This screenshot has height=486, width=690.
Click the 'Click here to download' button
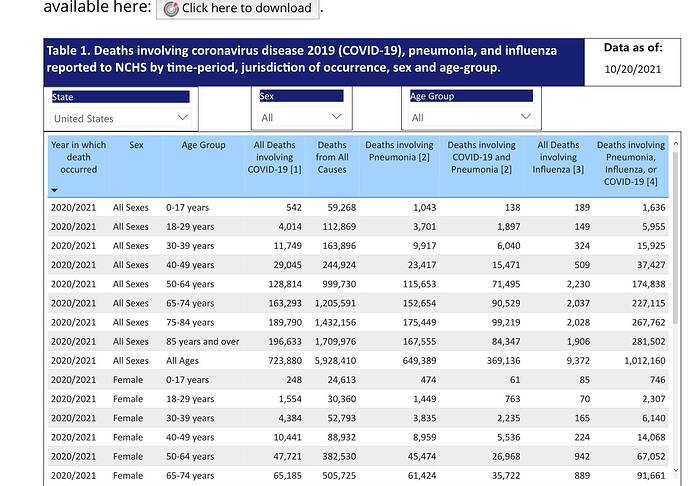point(238,8)
